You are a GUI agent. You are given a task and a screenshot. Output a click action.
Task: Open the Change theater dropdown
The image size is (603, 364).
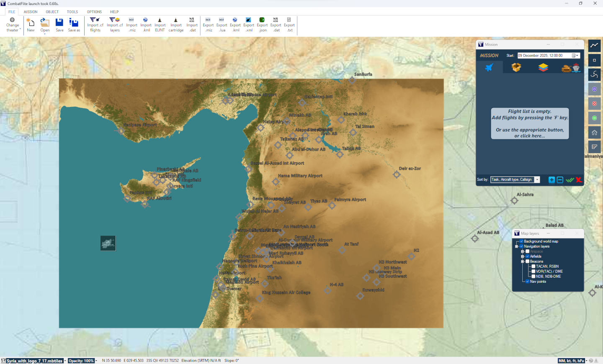click(13, 25)
